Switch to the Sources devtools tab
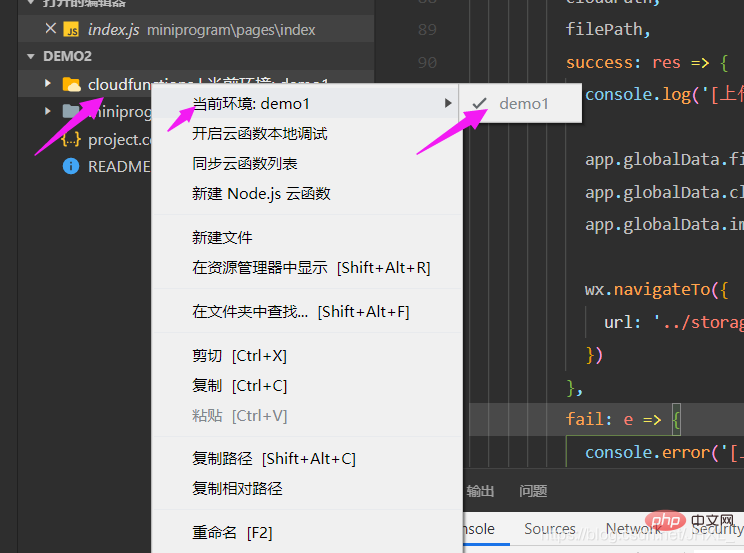 pyautogui.click(x=549, y=528)
